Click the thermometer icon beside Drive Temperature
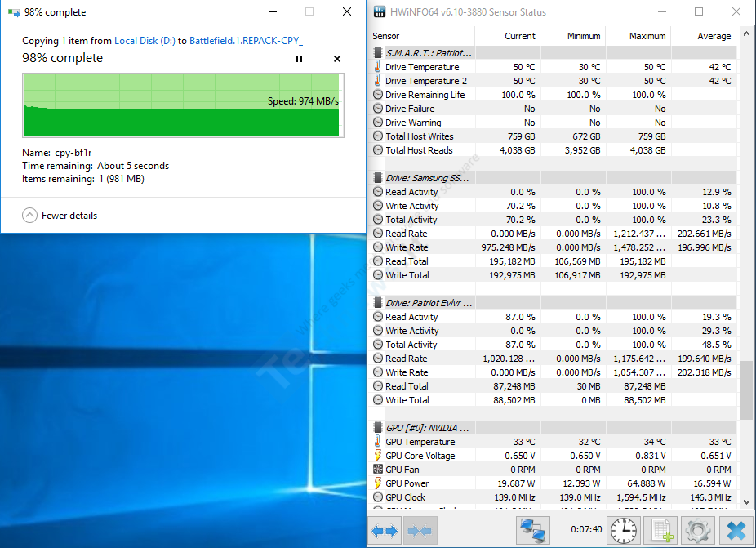 pyautogui.click(x=378, y=67)
